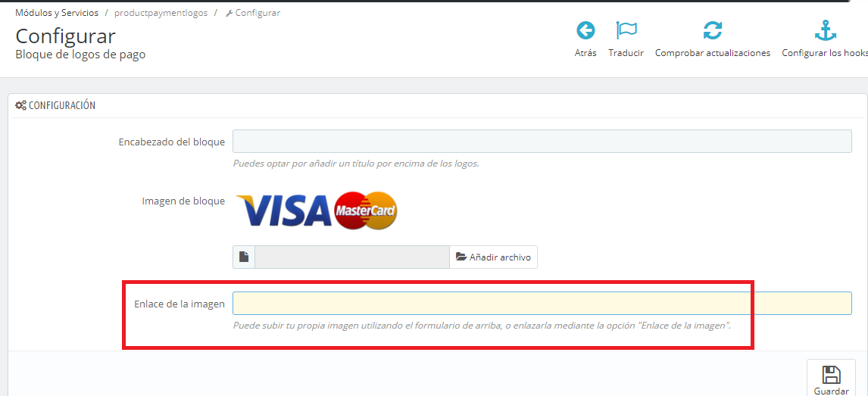Viewport: 868px width, 396px height.
Task: Open the Módulos y Servicios breadcrumb
Action: pyautogui.click(x=57, y=12)
